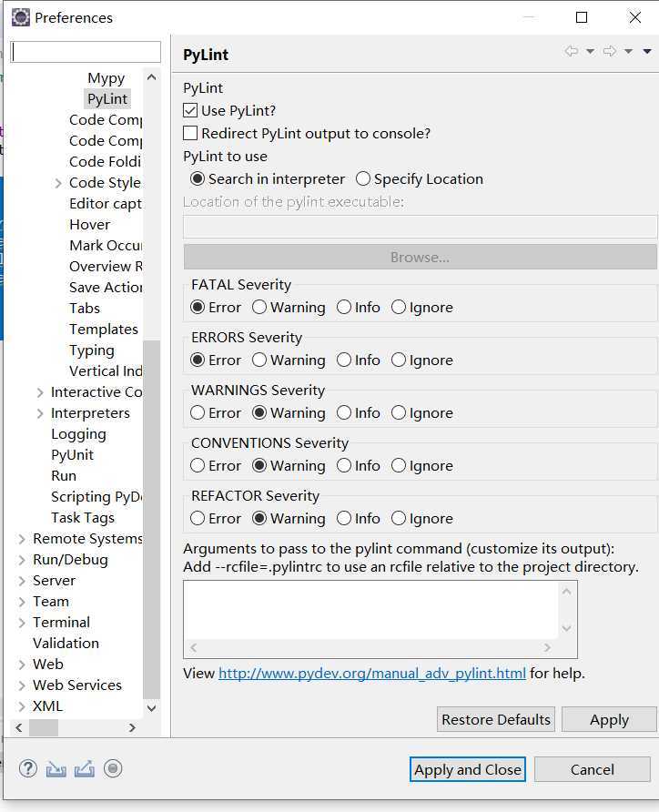The image size is (659, 812).
Task: Open the pydev.org PyLint manual link
Action: (372, 674)
